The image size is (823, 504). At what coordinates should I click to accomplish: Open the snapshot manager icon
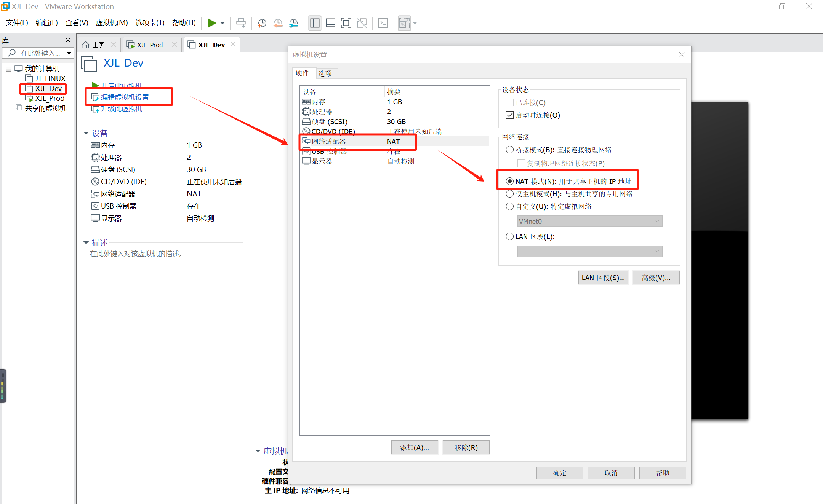(x=293, y=23)
